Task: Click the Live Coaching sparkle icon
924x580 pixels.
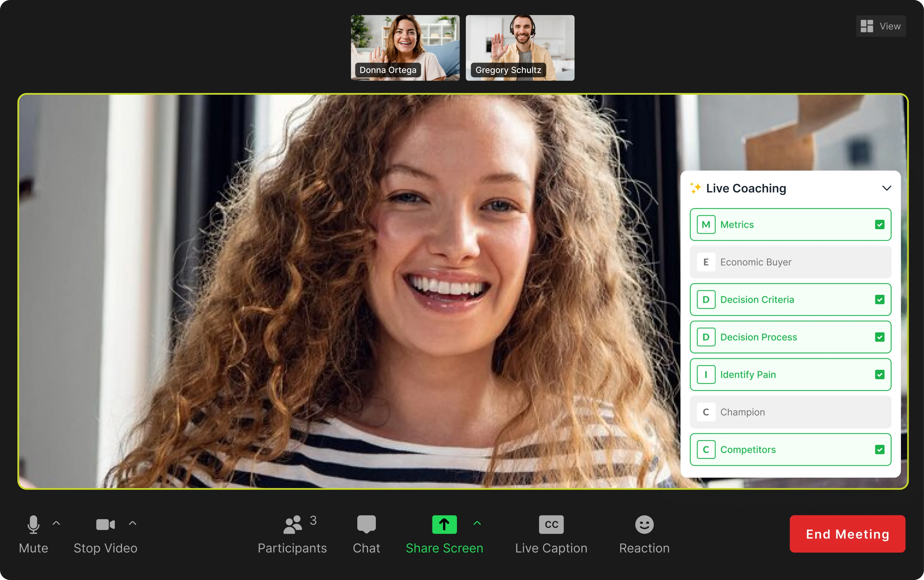Action: (695, 188)
